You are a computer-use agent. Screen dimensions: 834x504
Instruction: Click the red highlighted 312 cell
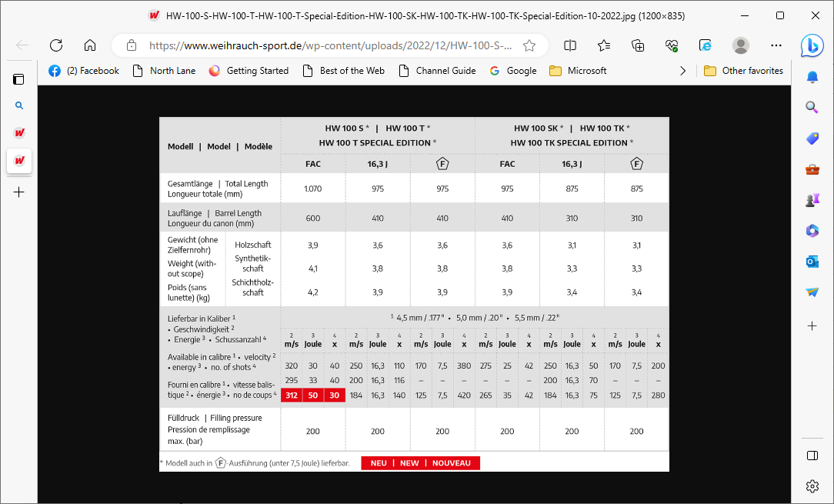click(x=292, y=395)
